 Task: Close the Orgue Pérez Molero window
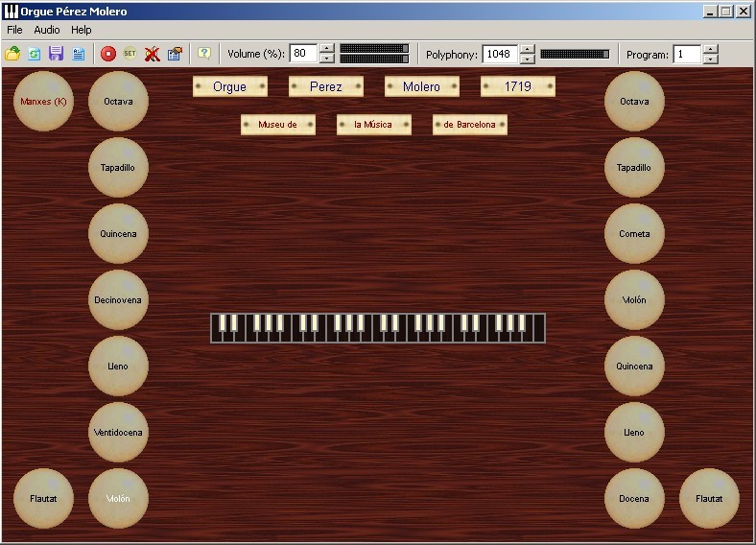(x=744, y=12)
